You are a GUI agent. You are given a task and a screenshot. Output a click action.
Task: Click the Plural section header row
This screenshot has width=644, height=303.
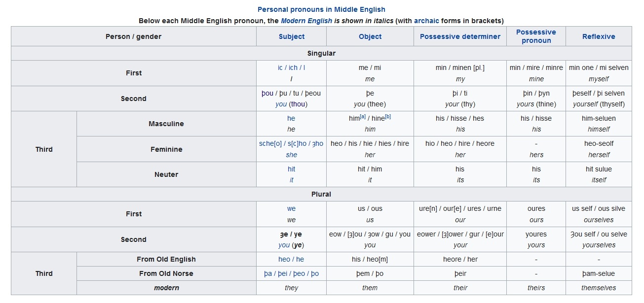point(321,194)
